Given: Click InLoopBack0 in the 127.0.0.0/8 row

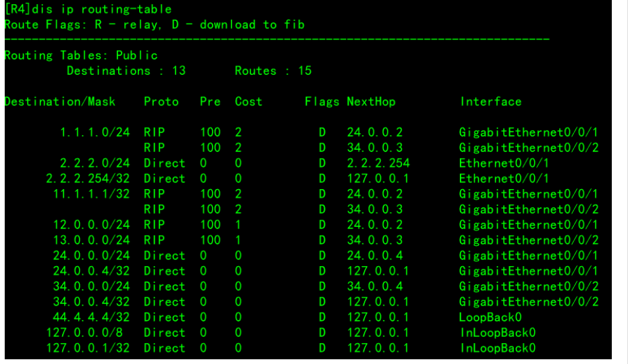Looking at the screenshot, I should [x=498, y=333].
